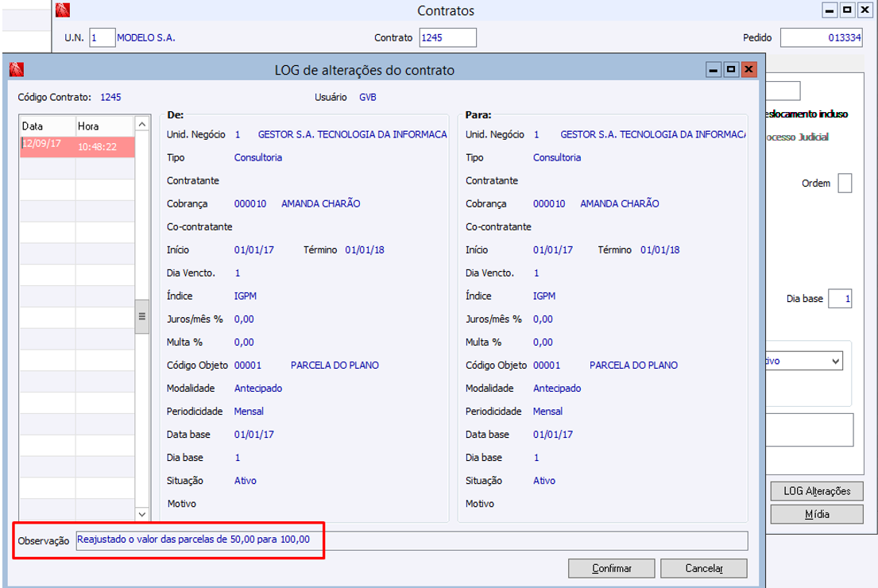Viewport: 878px width, 588px height.
Task: Click Término date 01/01/18 in De panel
Action: [365, 250]
